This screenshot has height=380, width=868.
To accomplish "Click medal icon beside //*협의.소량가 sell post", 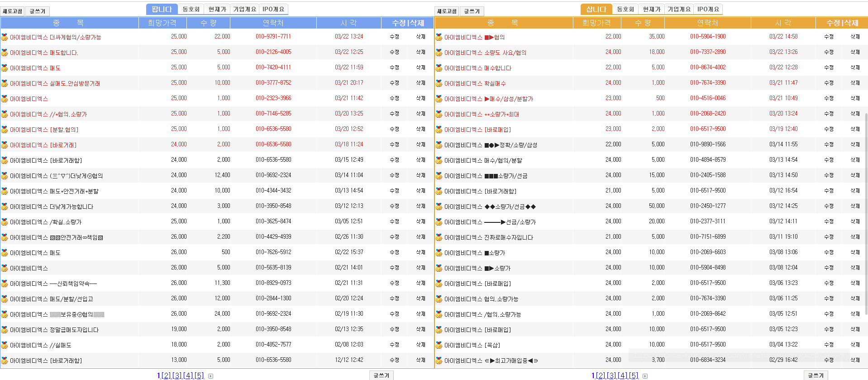I will click(x=5, y=114).
